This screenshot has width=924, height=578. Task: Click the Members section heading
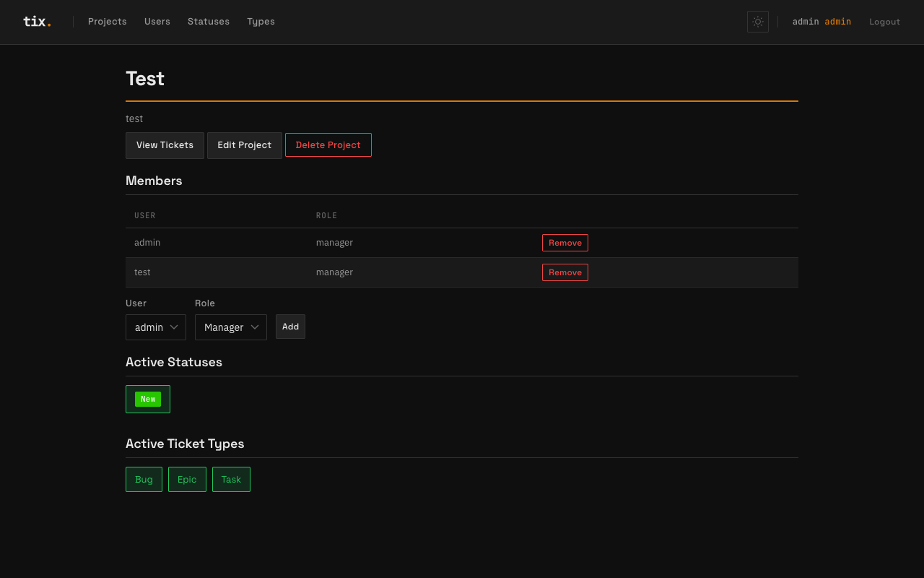point(154,181)
